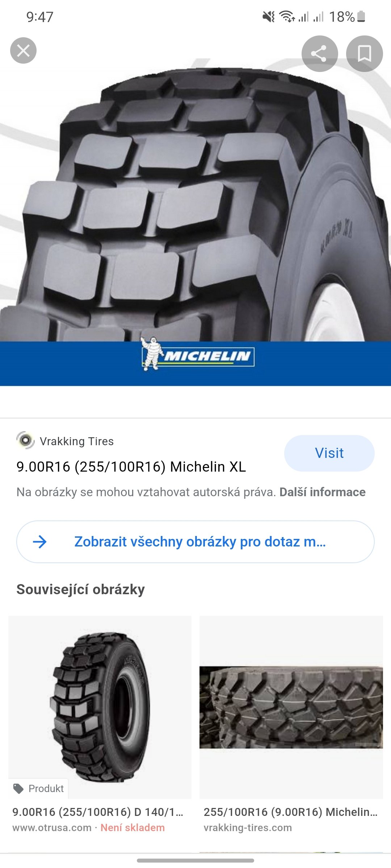Screen dimensions: 391x868
Task: Open the black off-road tire product thumbnail
Action: (100, 707)
